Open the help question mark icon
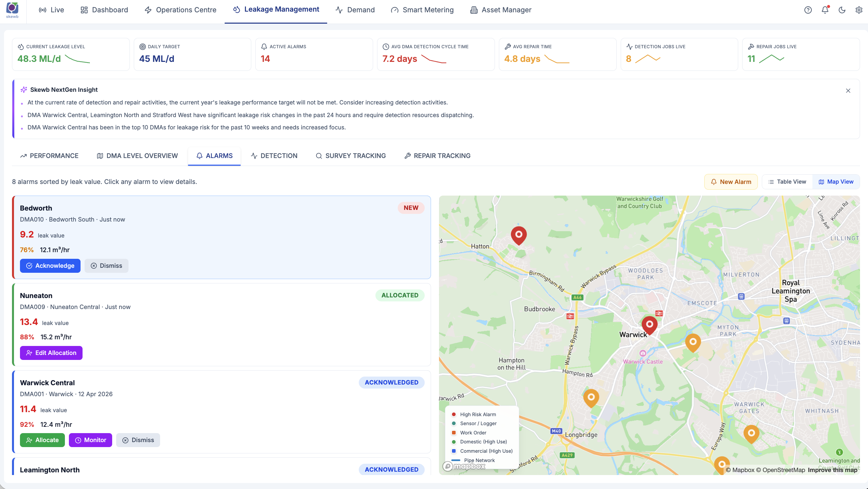Image resolution: width=868 pixels, height=489 pixels. pos(808,10)
